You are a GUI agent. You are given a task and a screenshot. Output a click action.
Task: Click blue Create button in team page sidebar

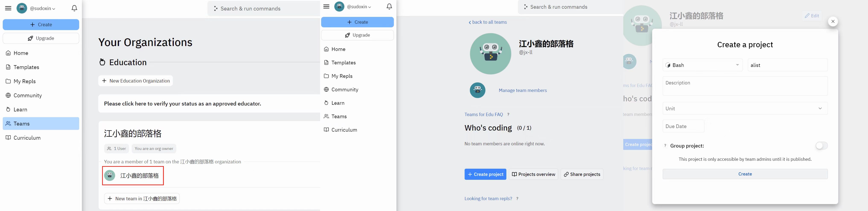[358, 22]
